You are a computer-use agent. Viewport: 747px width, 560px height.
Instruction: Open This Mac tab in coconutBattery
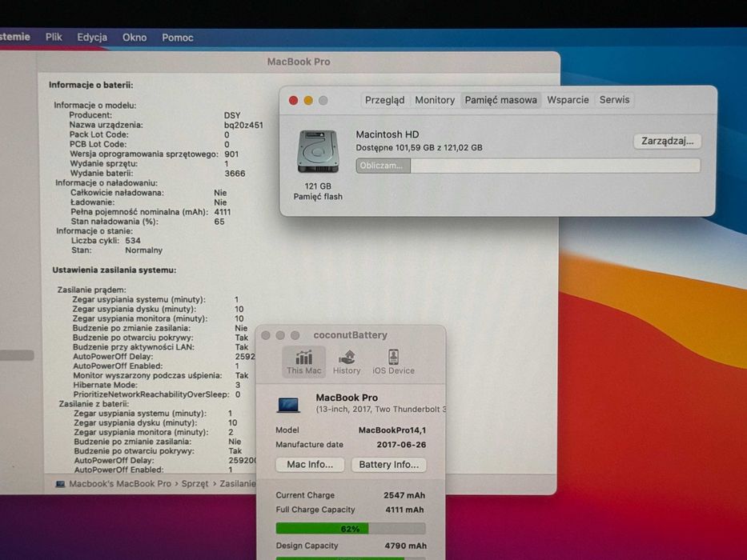tap(303, 362)
